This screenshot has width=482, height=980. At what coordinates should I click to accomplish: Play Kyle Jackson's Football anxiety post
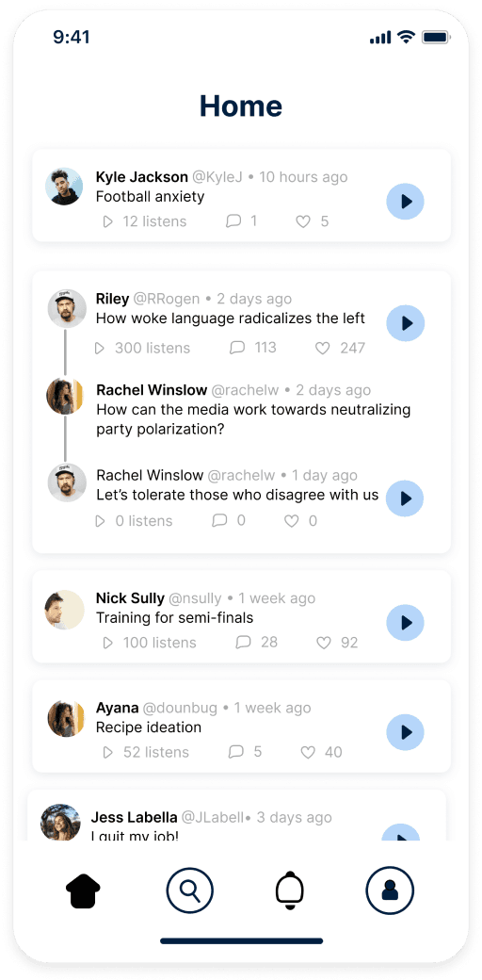pyautogui.click(x=405, y=202)
